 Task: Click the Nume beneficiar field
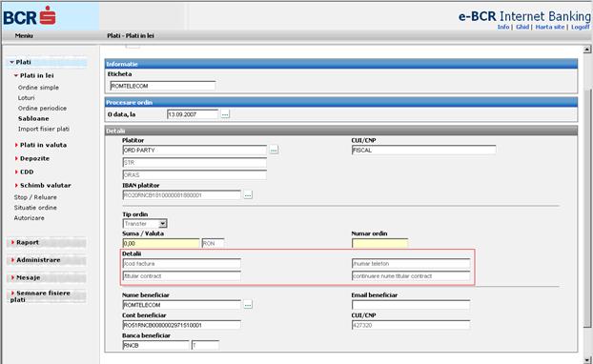click(x=181, y=305)
